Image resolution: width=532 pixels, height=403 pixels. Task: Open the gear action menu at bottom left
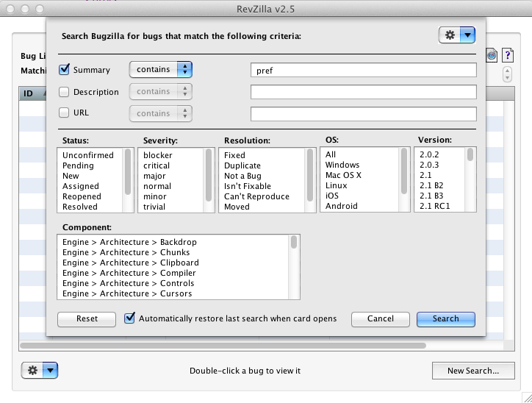click(40, 371)
